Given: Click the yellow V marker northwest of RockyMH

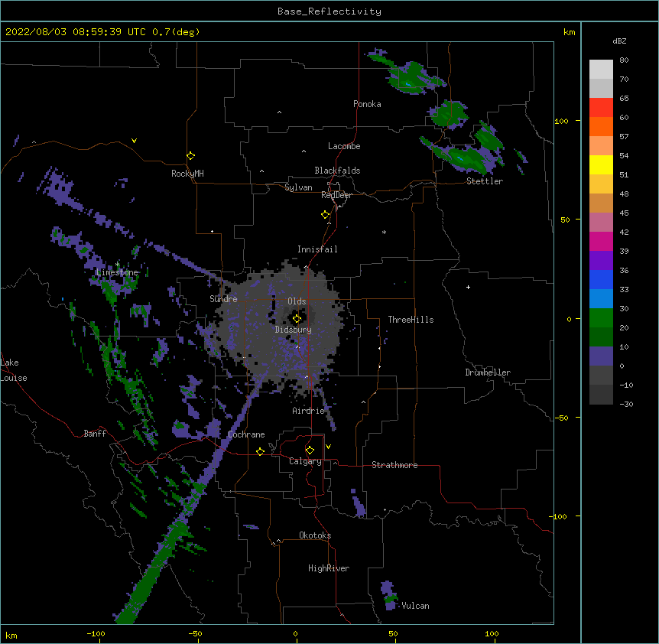Looking at the screenshot, I should pyautogui.click(x=134, y=141).
